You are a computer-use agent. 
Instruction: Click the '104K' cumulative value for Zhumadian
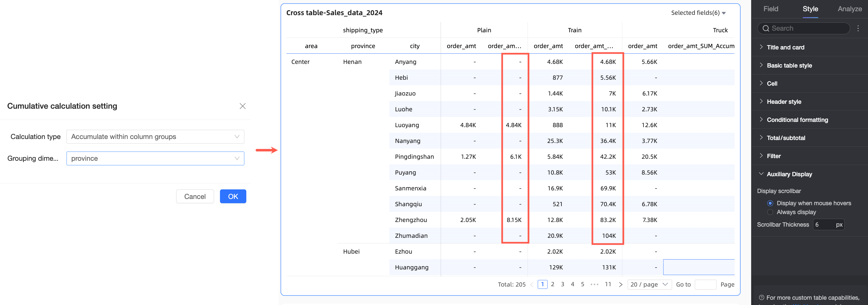609,236
